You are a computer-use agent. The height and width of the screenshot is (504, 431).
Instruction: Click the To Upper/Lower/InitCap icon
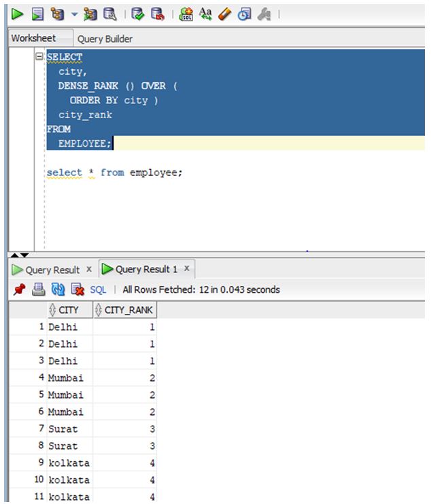205,14
